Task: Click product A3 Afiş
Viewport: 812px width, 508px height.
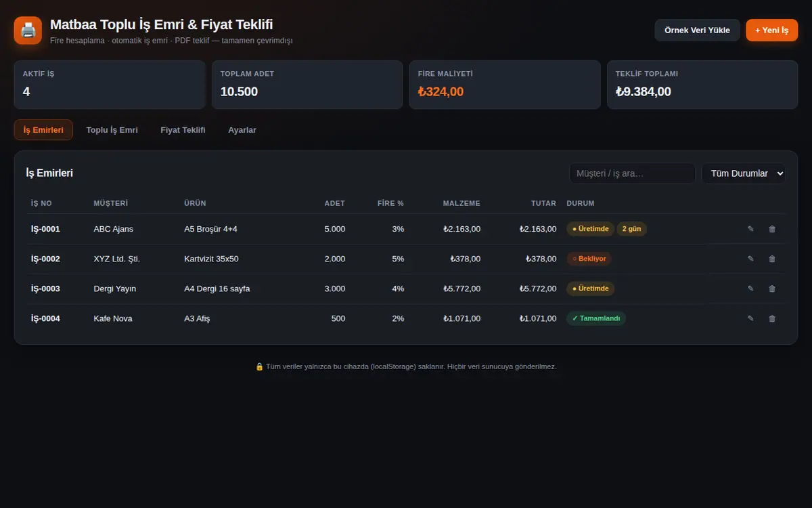Action: point(197,318)
